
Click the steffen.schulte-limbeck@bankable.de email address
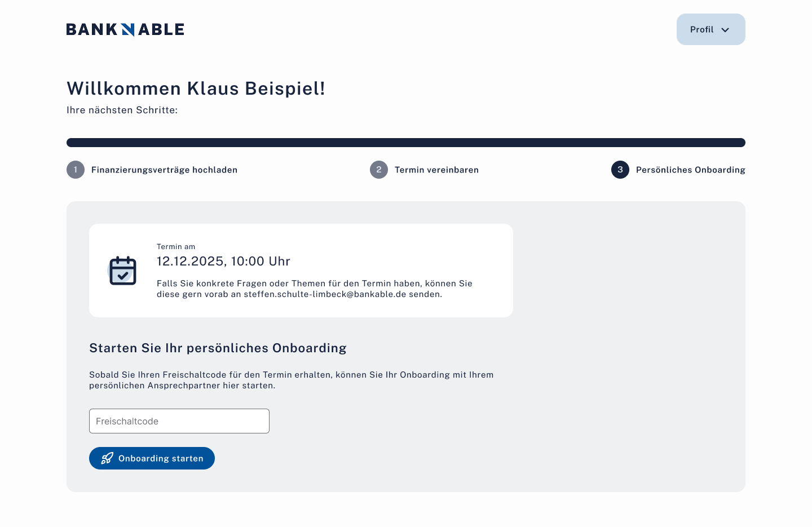(325, 294)
